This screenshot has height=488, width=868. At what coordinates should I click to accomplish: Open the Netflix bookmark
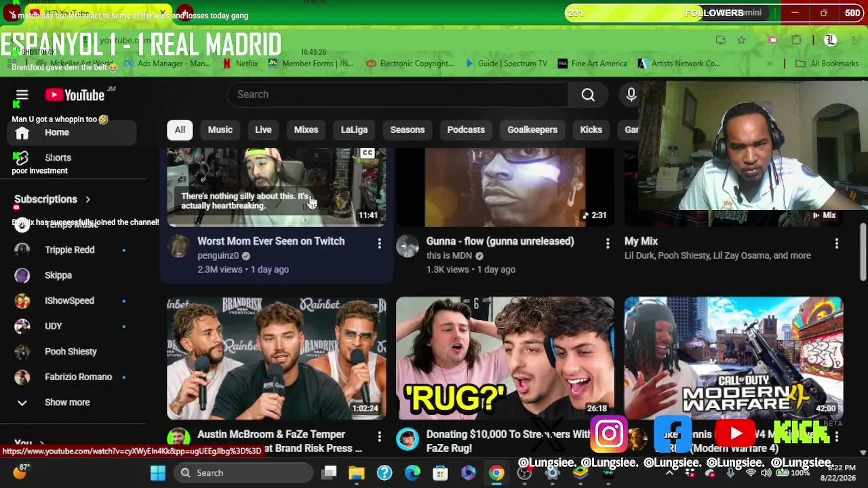click(241, 64)
